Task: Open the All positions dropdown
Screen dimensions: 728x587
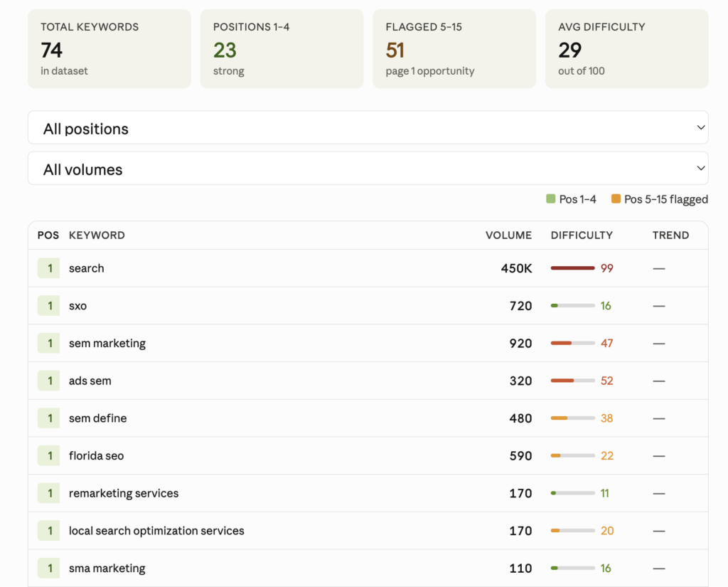Action: (x=368, y=127)
